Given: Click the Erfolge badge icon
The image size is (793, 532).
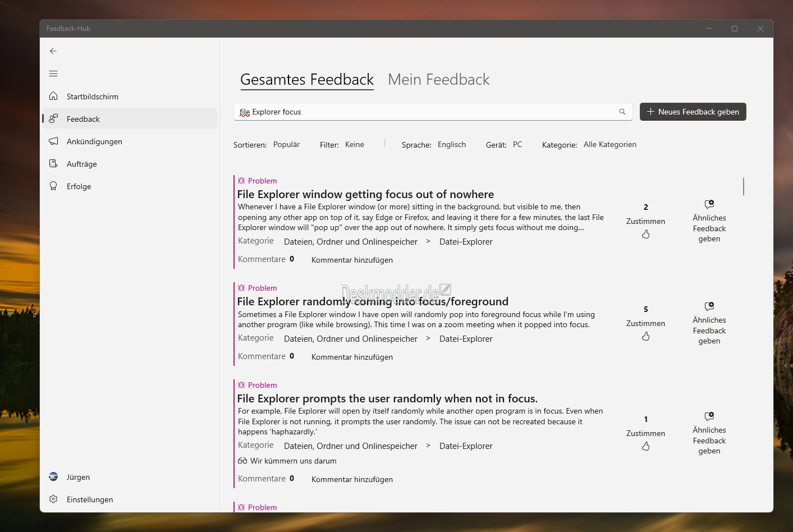Looking at the screenshot, I should point(53,186).
